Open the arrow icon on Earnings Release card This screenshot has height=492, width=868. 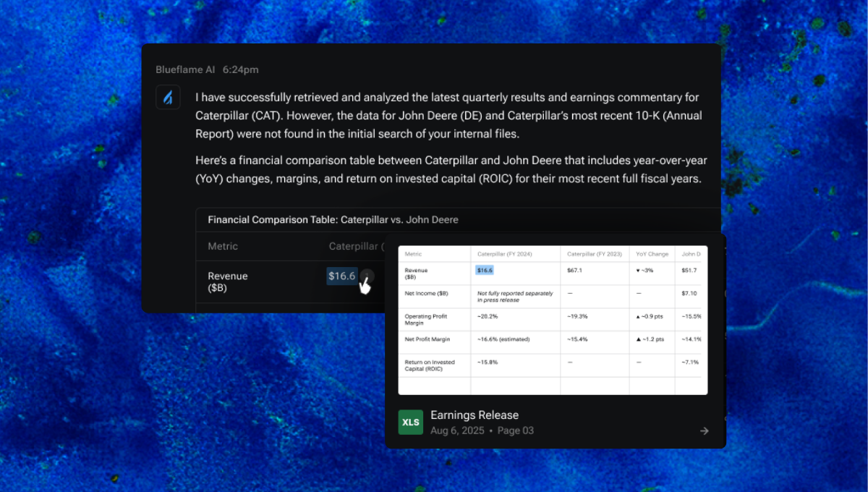click(705, 430)
